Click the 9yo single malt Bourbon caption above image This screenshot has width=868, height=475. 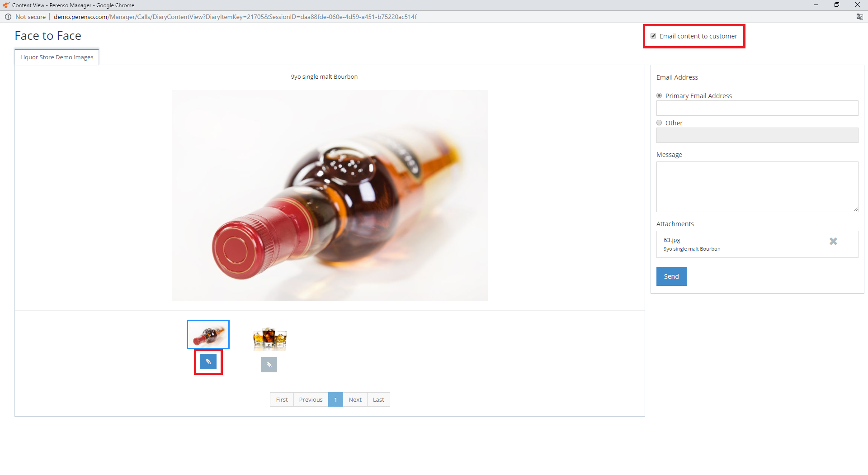[324, 76]
